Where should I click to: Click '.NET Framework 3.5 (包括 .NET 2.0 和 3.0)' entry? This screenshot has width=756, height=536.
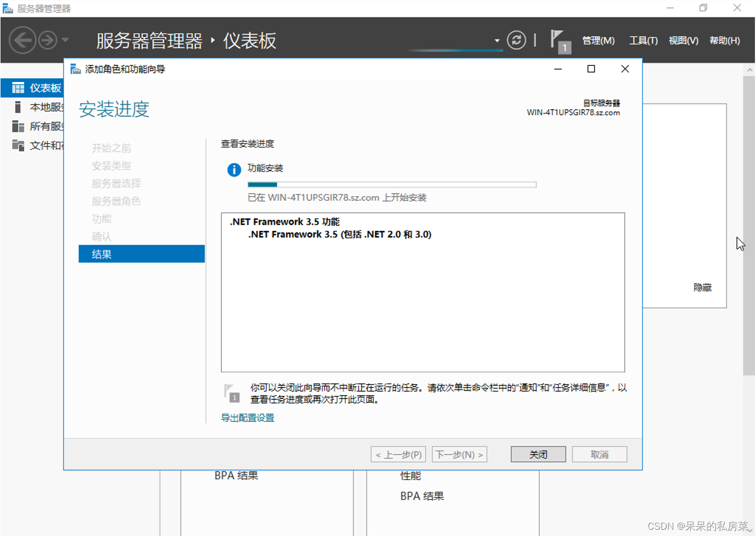point(340,234)
